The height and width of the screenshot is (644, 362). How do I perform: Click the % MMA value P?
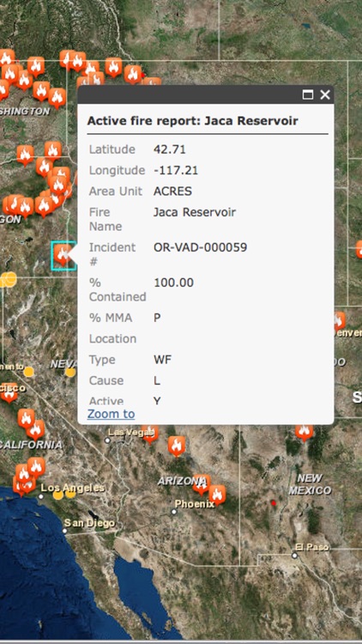click(x=157, y=318)
